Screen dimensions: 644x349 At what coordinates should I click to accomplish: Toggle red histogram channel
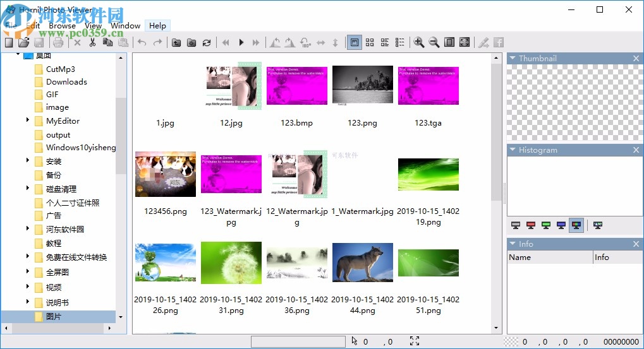531,225
